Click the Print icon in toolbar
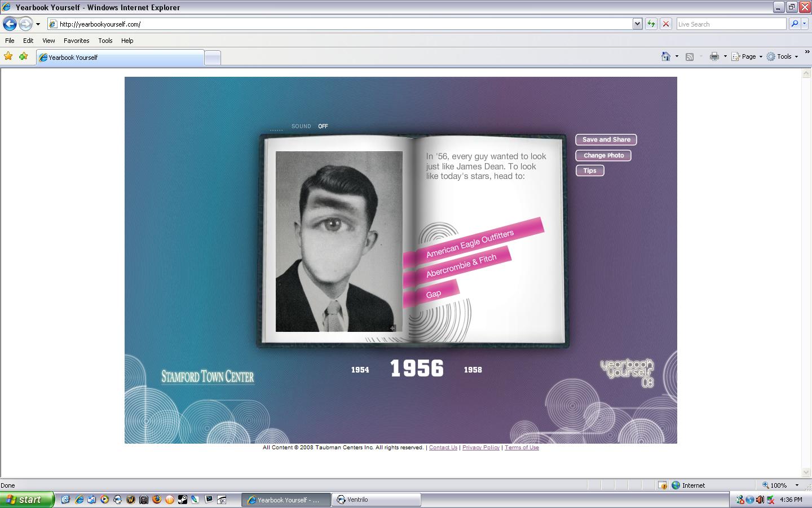 [x=714, y=56]
